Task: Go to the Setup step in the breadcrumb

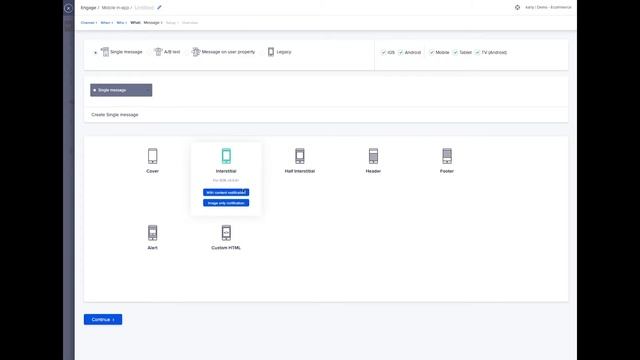Action: (172, 23)
